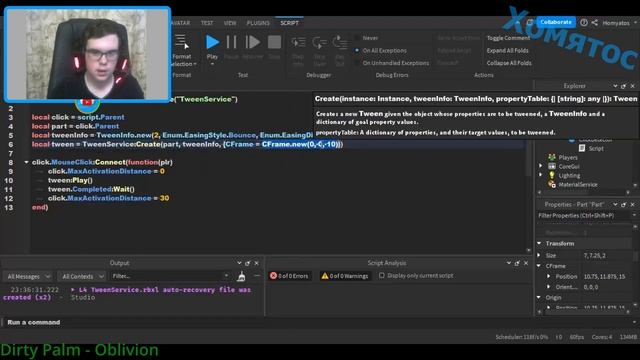Expand the Position property under CFrame
Screen dimensions: 640x360
coord(549,276)
